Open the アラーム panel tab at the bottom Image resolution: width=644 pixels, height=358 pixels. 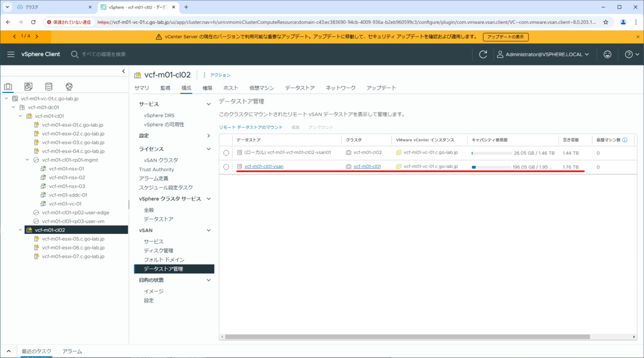(72, 351)
